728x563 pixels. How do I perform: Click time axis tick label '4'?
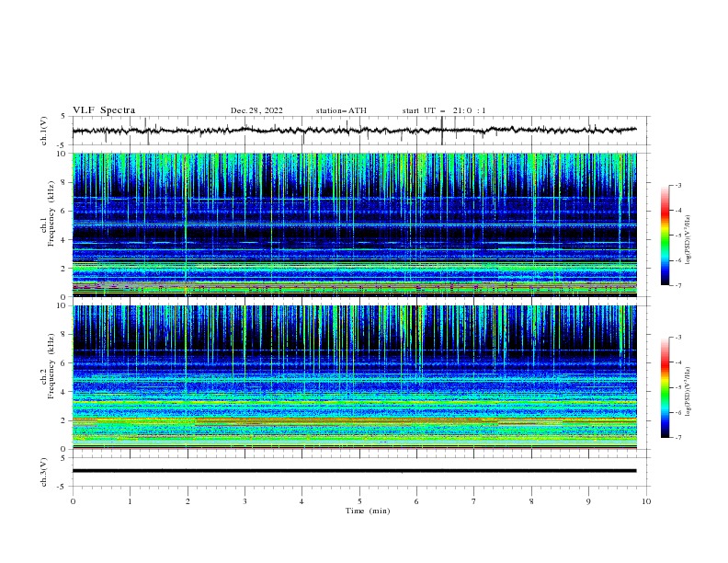pos(301,501)
